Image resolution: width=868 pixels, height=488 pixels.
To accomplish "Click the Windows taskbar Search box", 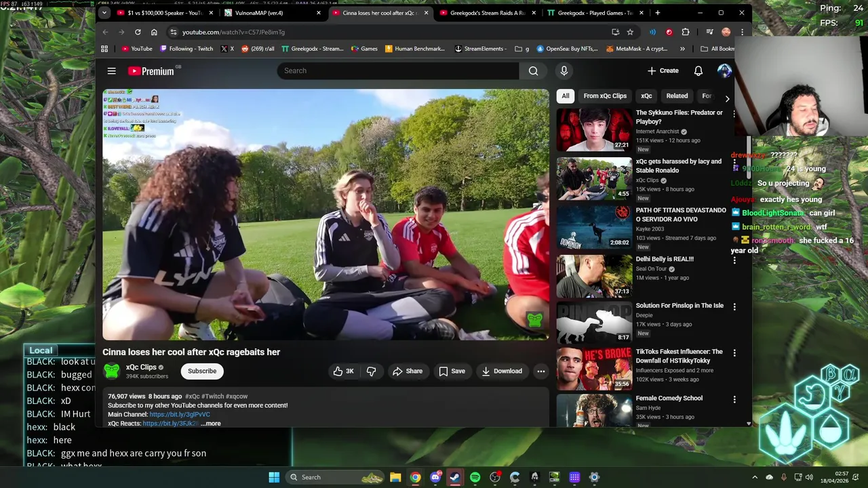I will click(335, 477).
